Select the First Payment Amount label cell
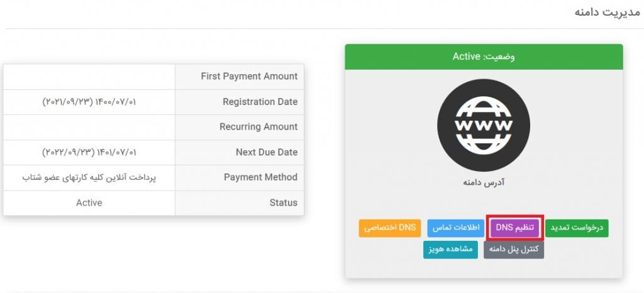Image resolution: width=644 pixels, height=293 pixels. tap(240, 77)
